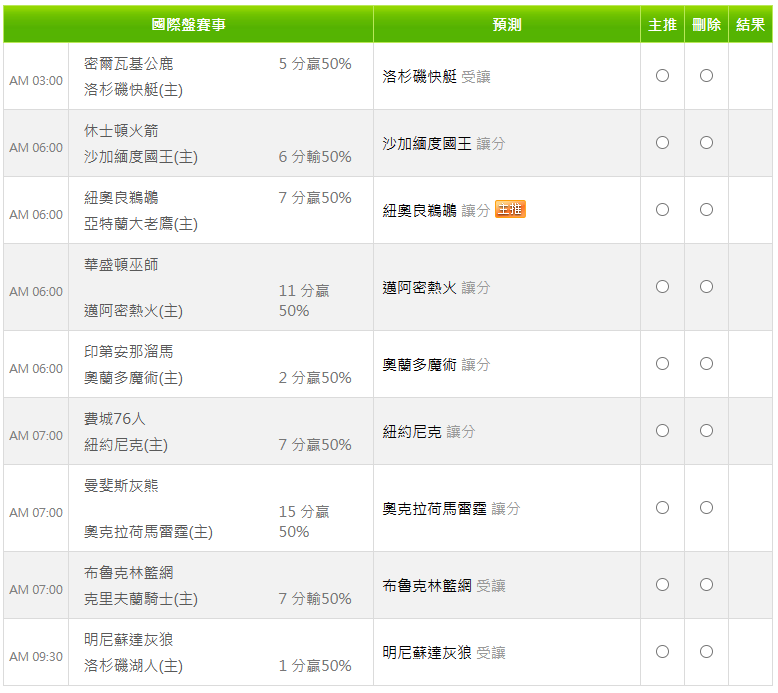This screenshot has height=693, width=778.
Task: Click team name 沙加緬度國王(主) in matchup column
Action: 141,157
